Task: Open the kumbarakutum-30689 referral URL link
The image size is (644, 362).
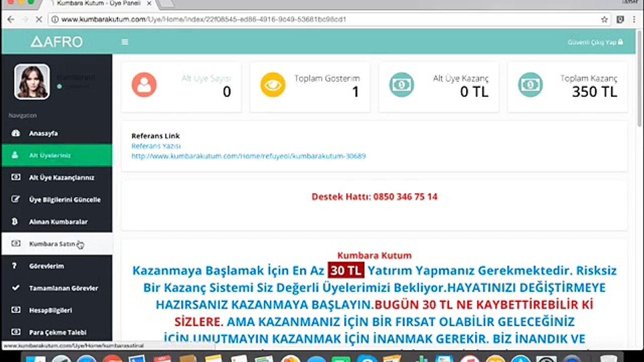Action: coord(249,156)
